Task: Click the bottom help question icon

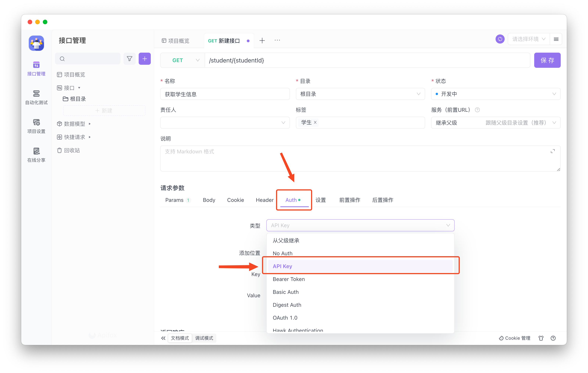Action: (553, 338)
